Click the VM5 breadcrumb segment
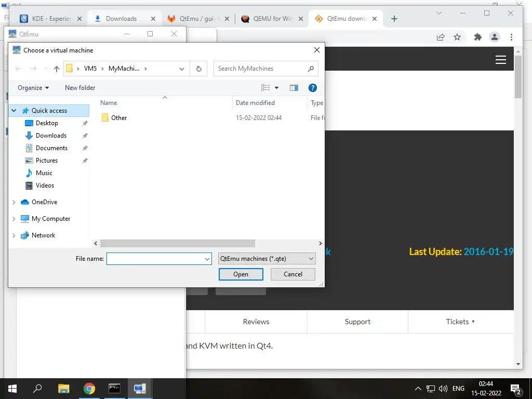The image size is (532, 399). point(90,69)
